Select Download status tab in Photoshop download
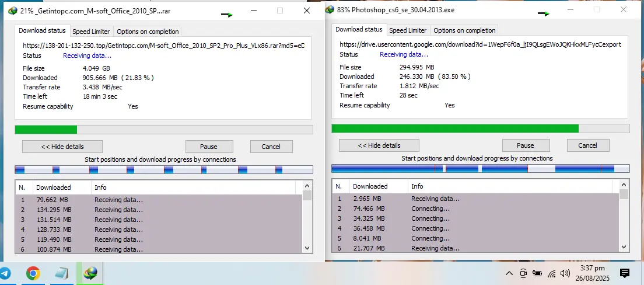The image size is (644, 285). tap(359, 29)
